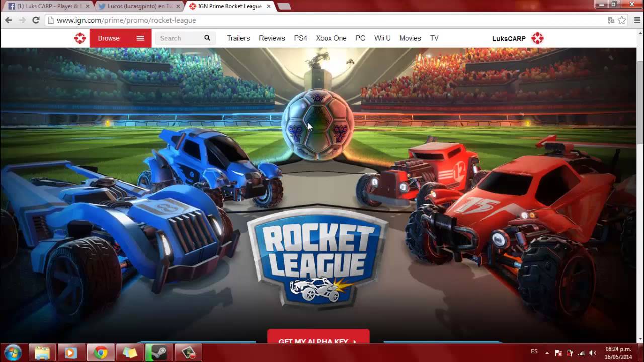This screenshot has width=644, height=362.
Task: Click the browser Back arrow
Action: tap(9, 20)
